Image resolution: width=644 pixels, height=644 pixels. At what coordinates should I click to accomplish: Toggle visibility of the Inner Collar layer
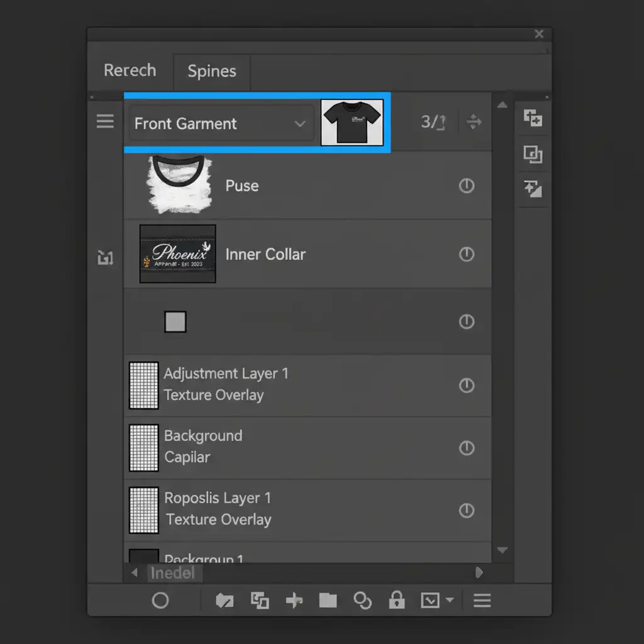point(466,254)
